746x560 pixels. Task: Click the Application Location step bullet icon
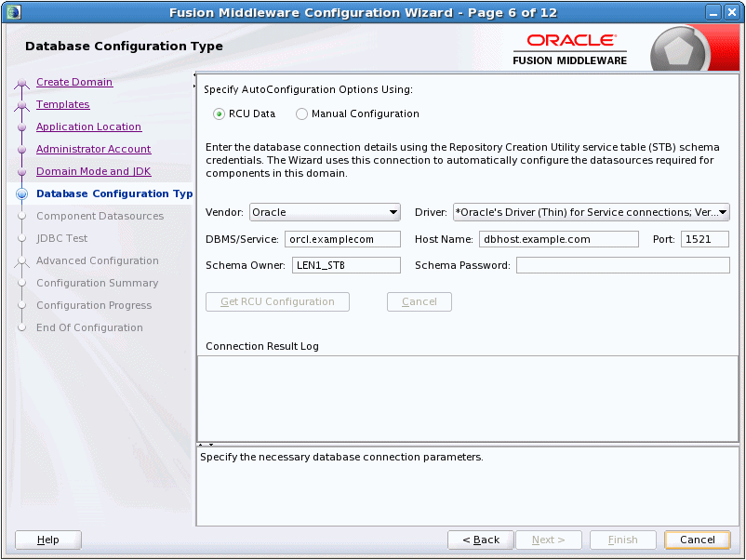pyautogui.click(x=21, y=127)
